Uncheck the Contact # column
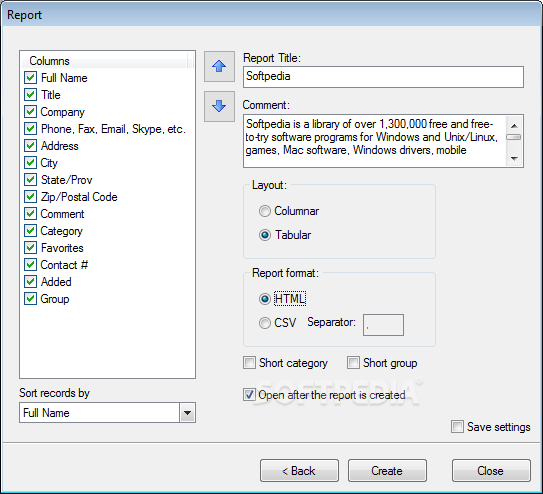This screenshot has height=494, width=543. tap(30, 264)
